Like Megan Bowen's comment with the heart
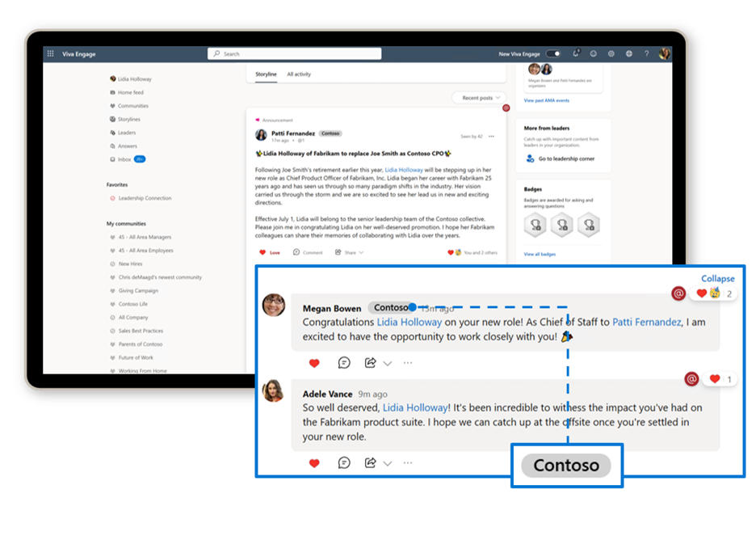 [x=314, y=363]
